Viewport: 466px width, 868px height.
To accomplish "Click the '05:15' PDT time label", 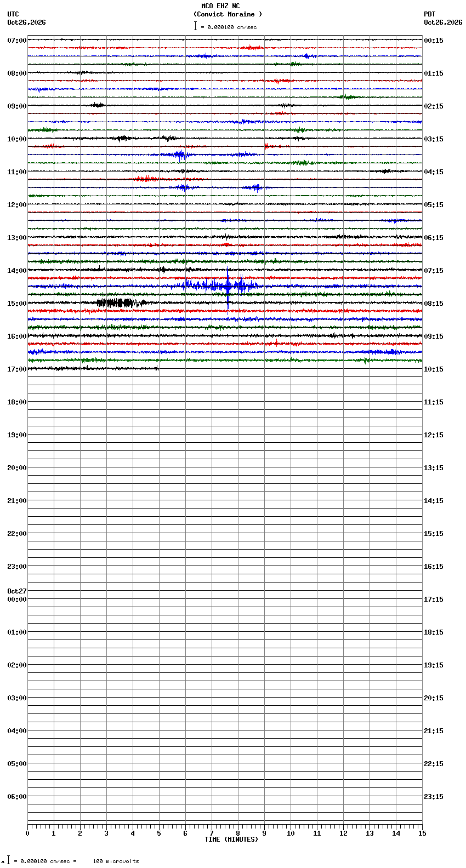I will click(434, 205).
